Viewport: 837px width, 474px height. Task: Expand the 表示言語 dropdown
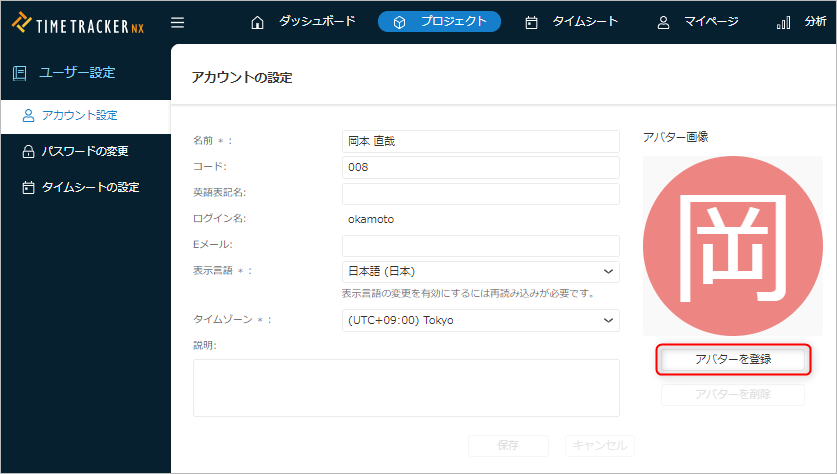coord(480,271)
